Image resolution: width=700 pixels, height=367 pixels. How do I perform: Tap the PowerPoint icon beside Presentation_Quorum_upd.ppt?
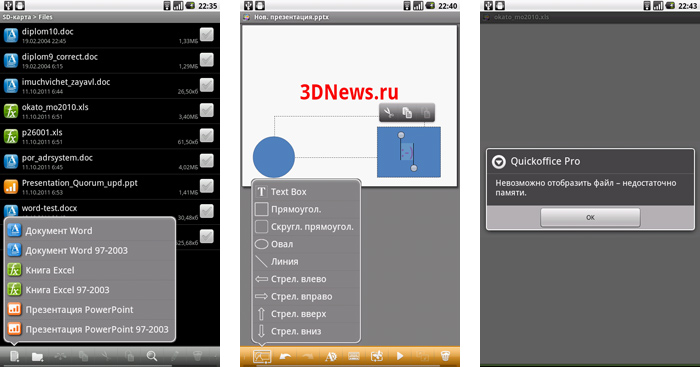(11, 186)
